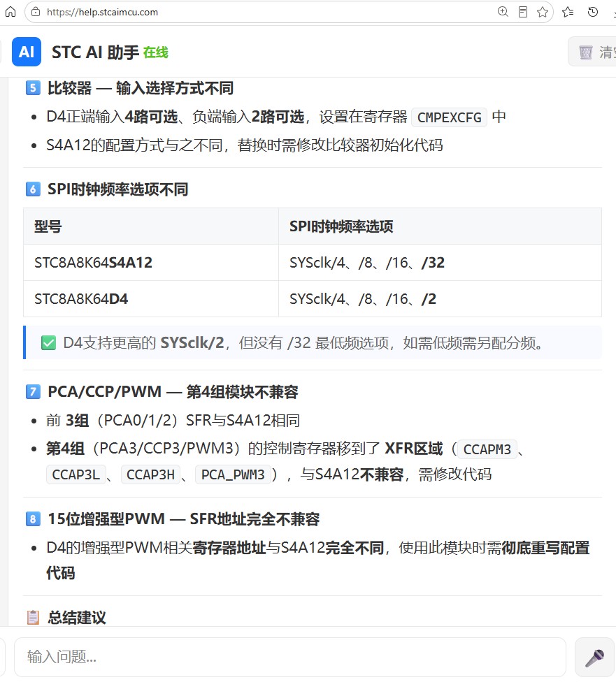Click bold text 彻底重写配置代码

(x=318, y=560)
